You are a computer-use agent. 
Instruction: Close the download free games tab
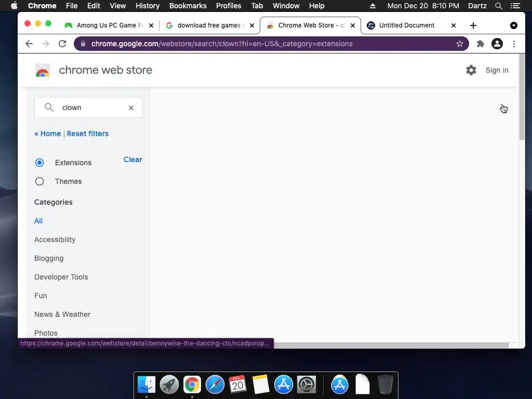[252, 25]
